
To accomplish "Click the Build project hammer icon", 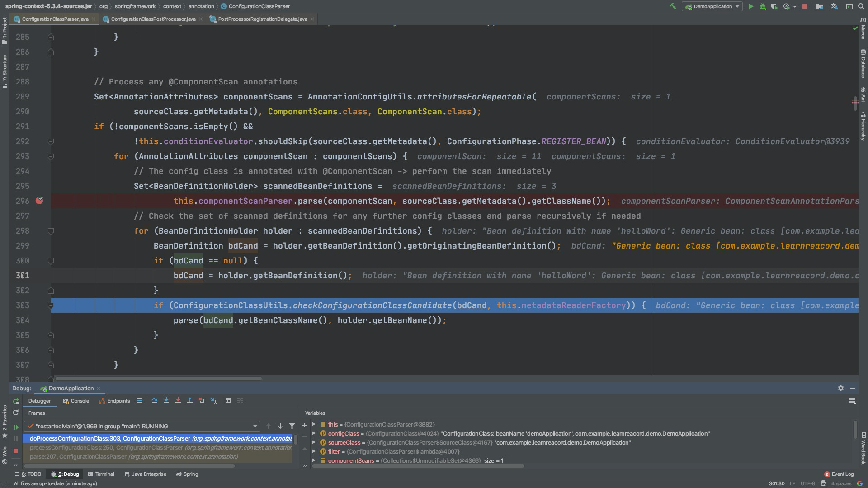I will [x=673, y=6].
